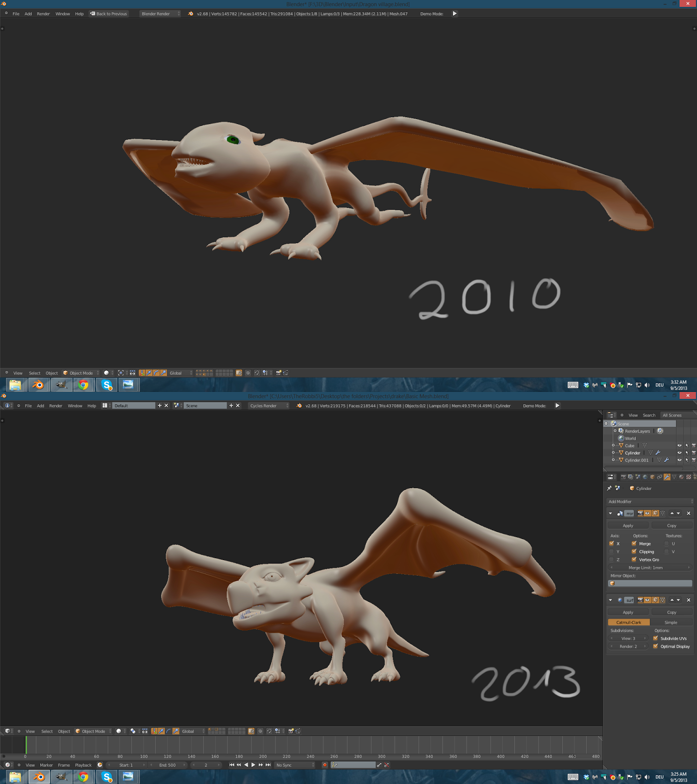The height and width of the screenshot is (784, 697).
Task: Open the Material properties tab
Action: tap(681, 477)
